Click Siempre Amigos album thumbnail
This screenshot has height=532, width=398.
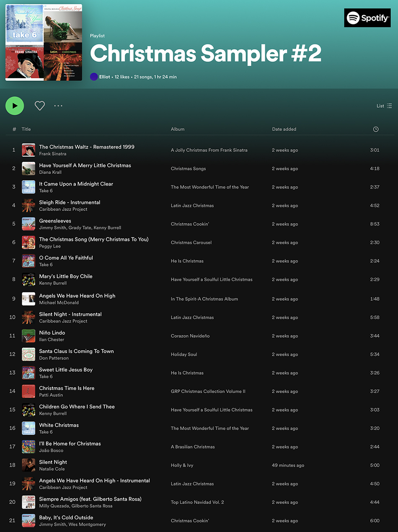click(28, 502)
